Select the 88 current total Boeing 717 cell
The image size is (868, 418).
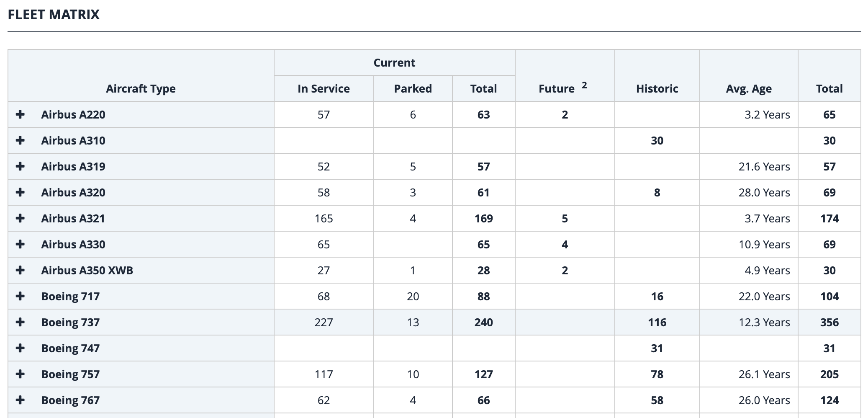tap(483, 297)
